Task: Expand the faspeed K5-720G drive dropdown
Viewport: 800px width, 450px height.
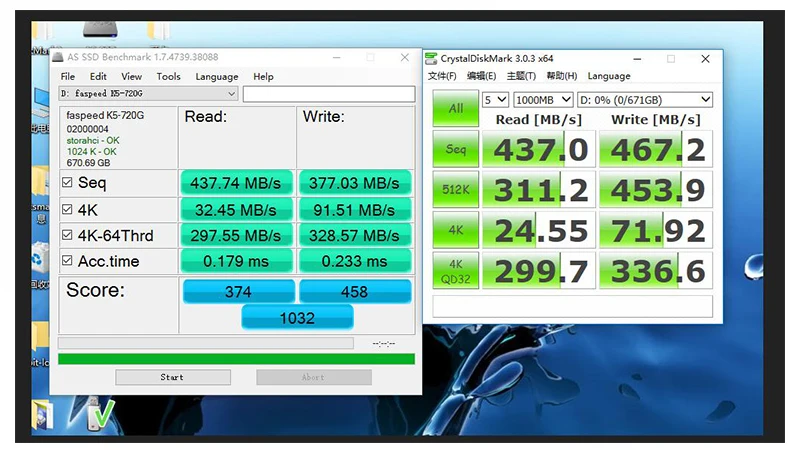Action: [148, 93]
